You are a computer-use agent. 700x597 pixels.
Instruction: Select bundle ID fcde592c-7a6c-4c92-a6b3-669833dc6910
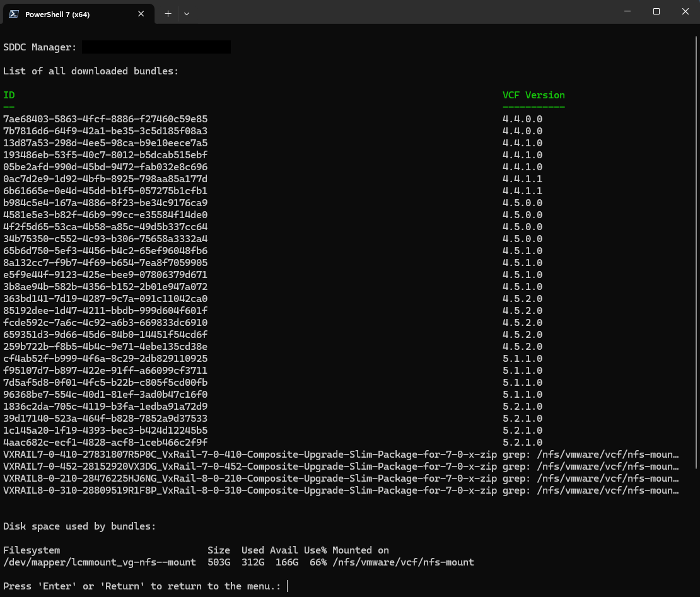pos(105,323)
